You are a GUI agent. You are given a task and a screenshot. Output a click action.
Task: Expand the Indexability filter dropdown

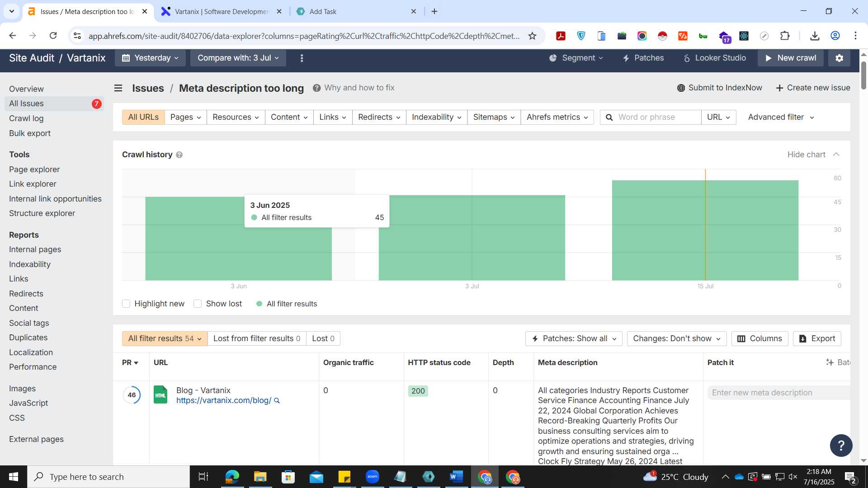pos(436,117)
